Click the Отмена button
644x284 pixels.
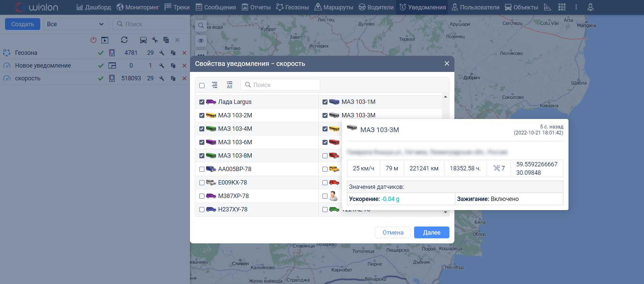point(393,232)
